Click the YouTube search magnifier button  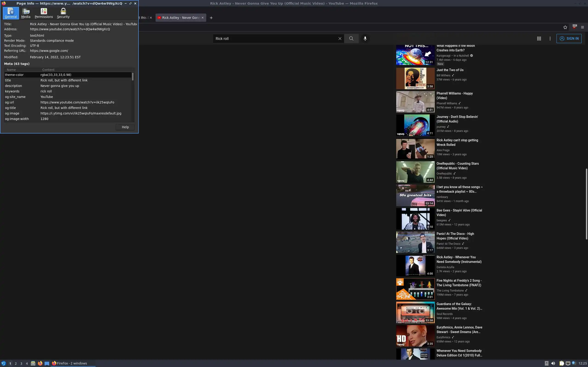point(351,39)
